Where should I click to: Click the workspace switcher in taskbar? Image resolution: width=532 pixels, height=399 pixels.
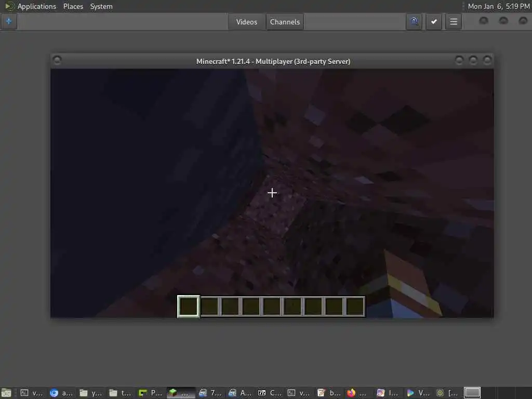coord(472,393)
